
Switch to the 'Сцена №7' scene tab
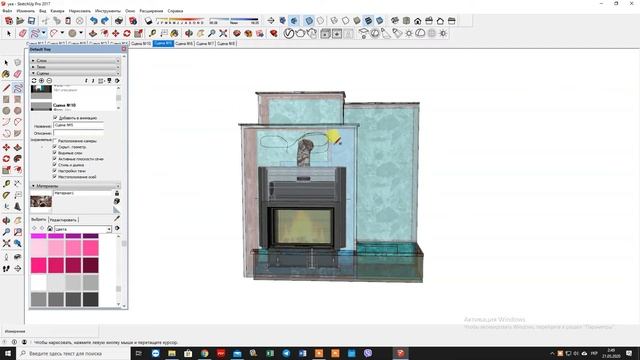tap(205, 43)
